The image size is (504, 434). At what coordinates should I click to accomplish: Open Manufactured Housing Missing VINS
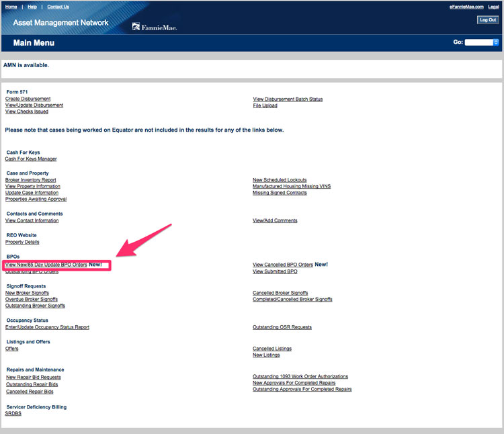point(292,187)
